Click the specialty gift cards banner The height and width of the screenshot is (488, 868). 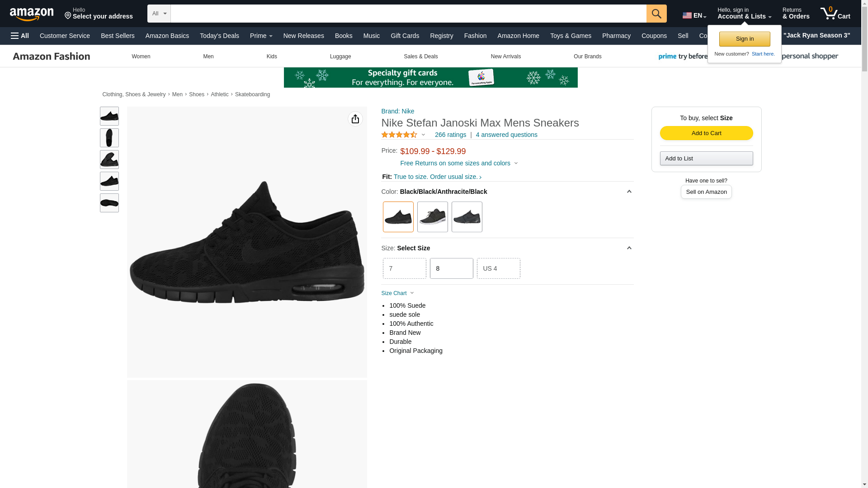coord(430,78)
